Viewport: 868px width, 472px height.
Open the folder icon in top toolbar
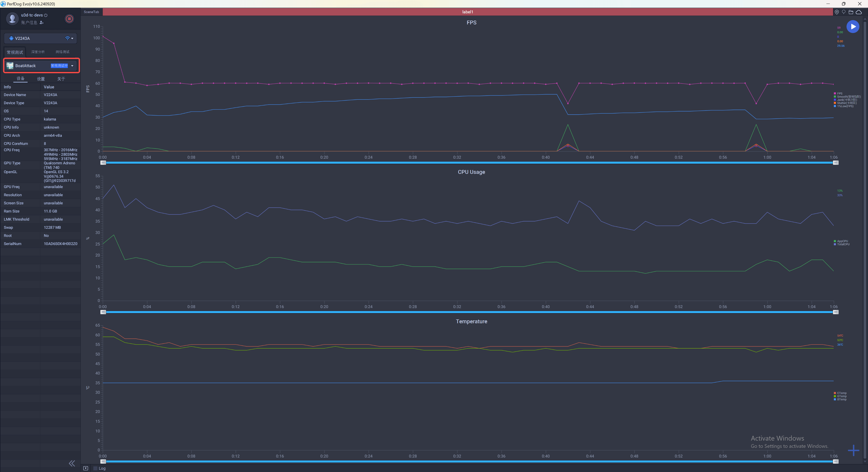point(851,12)
